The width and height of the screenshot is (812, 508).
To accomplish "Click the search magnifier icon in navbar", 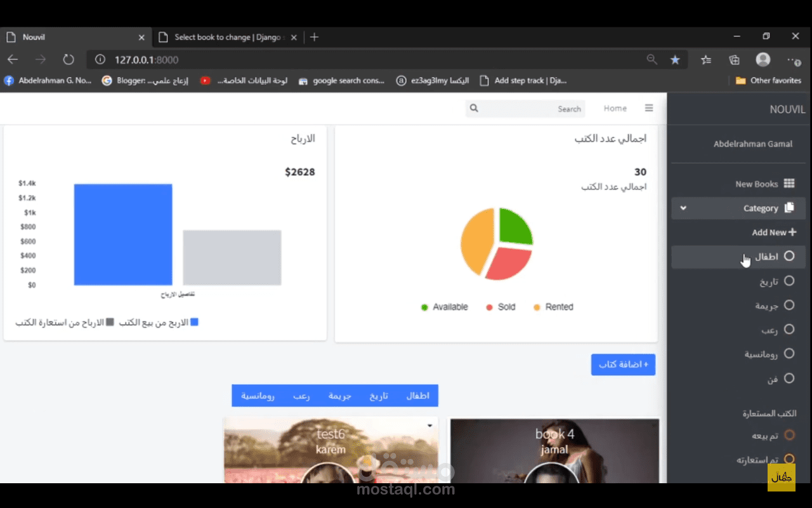I will pyautogui.click(x=474, y=109).
